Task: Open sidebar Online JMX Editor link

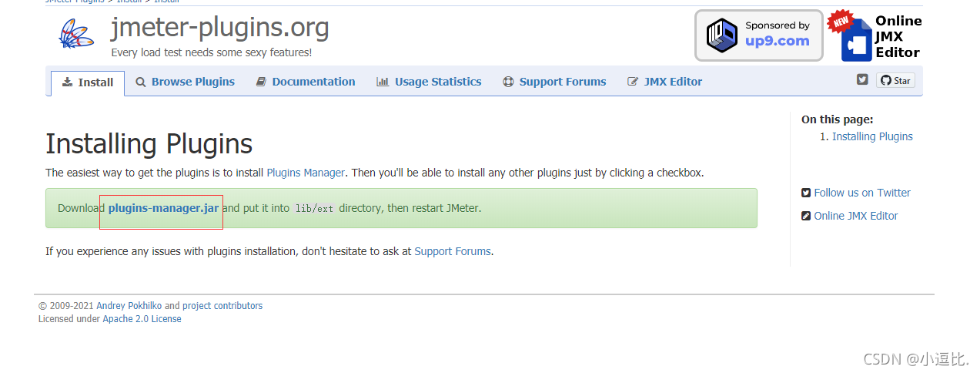Action: pyautogui.click(x=856, y=216)
